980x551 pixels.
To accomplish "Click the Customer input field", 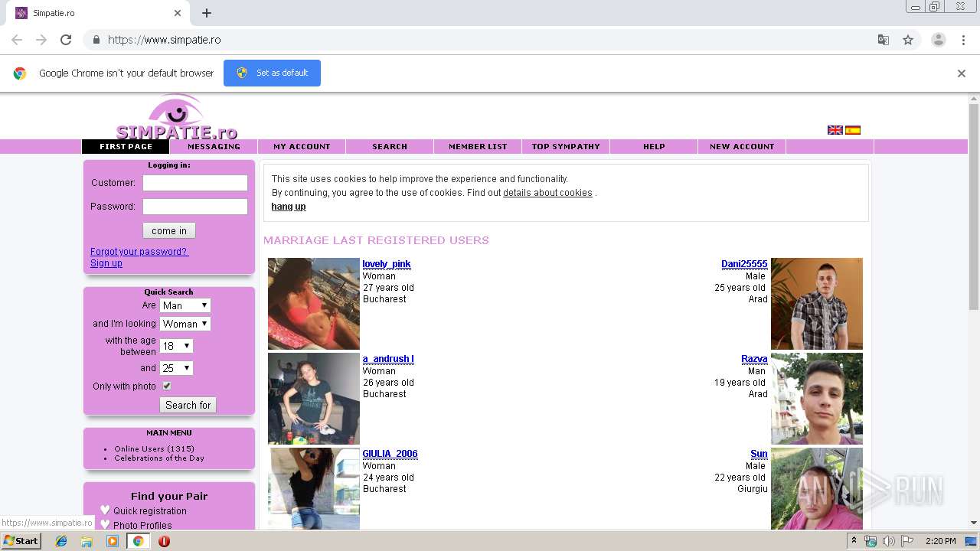I will [x=195, y=183].
